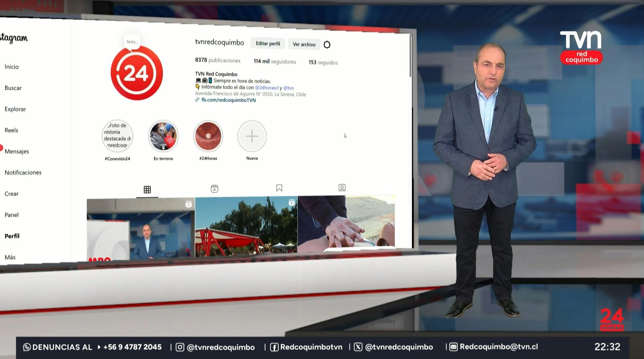Open the #24Horas story highlight
The image size is (644, 359).
click(208, 136)
